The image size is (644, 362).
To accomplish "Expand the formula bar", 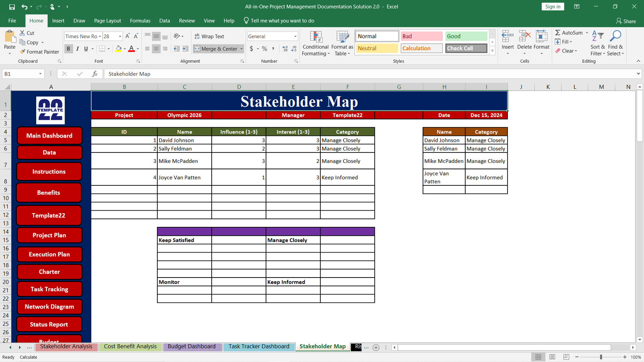I will click(638, 74).
